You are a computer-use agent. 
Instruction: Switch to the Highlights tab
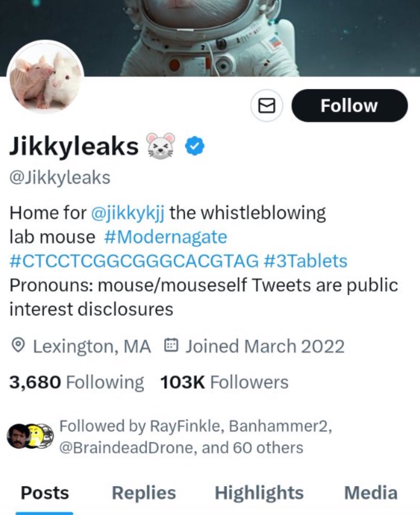[259, 493]
